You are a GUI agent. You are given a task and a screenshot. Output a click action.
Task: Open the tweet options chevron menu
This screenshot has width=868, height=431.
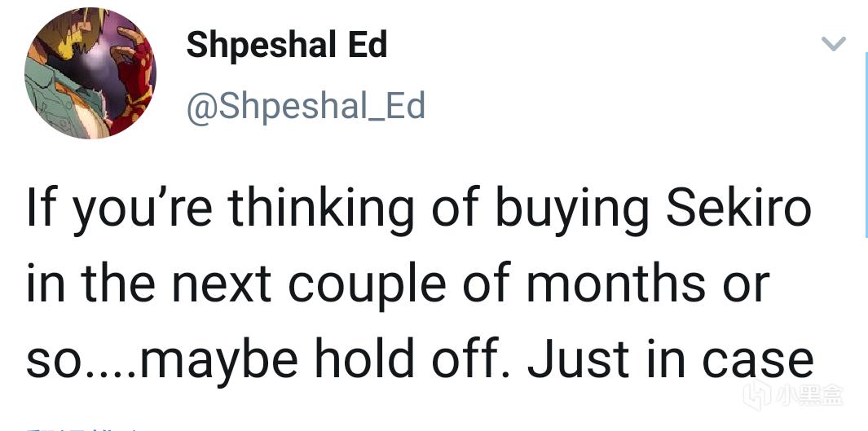click(833, 44)
